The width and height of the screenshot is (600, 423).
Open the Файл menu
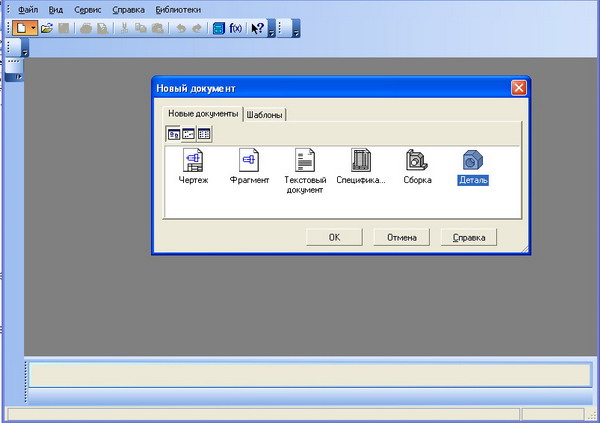coord(28,9)
